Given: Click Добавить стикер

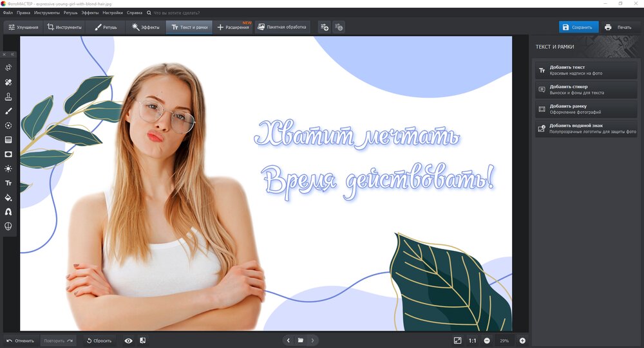Looking at the screenshot, I should tap(586, 89).
